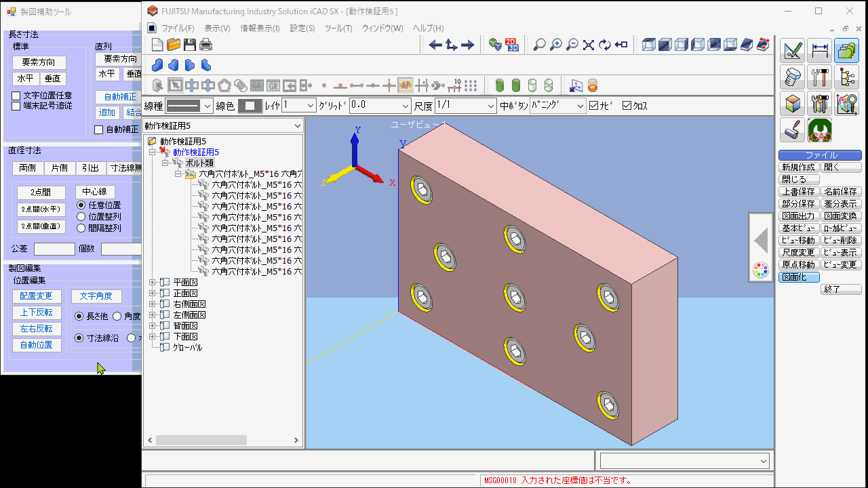This screenshot has width=868, height=488.
Task: Open the dimension tool icon
Action: [820, 51]
